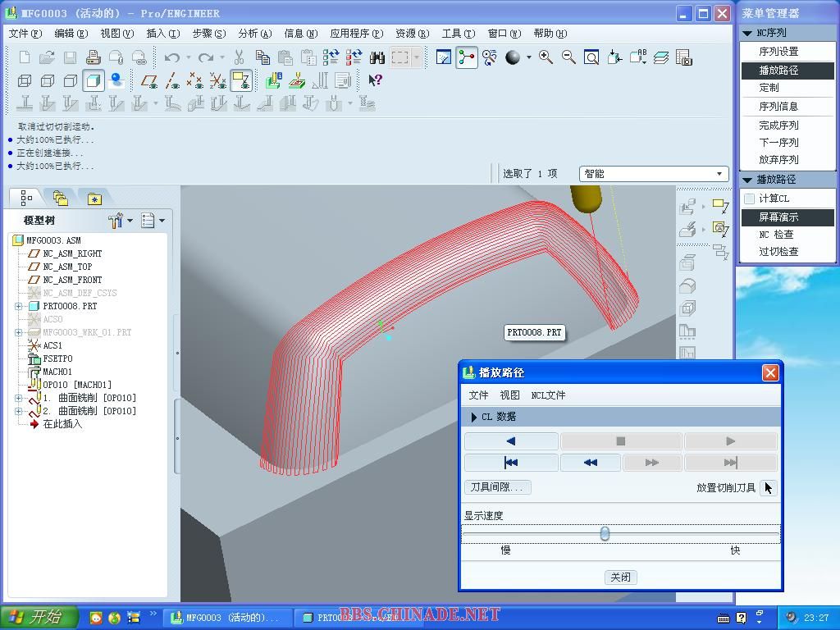Click MFG0003 taskbar window button
840x630 pixels.
[x=230, y=618]
